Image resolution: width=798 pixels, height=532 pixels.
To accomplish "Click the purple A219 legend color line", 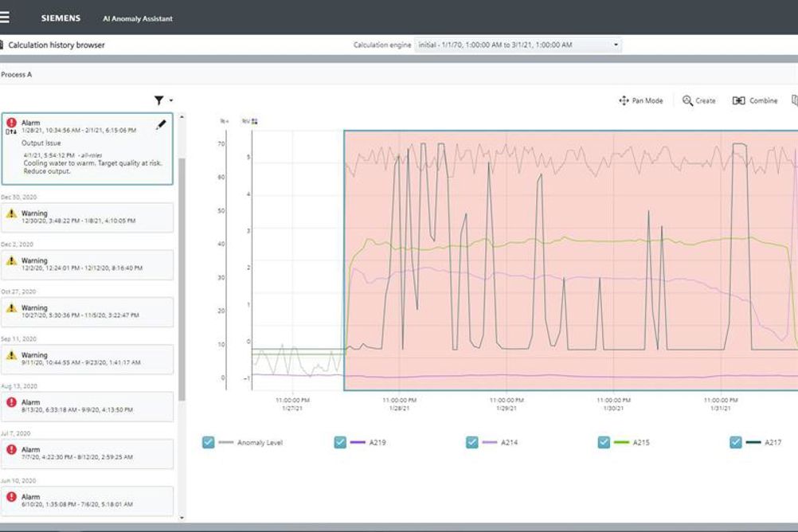I will 358,442.
